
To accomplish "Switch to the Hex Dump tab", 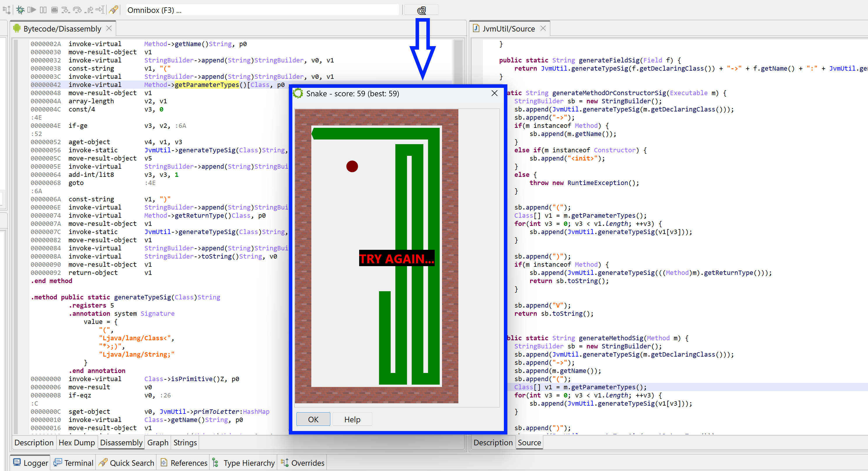I will click(76, 442).
